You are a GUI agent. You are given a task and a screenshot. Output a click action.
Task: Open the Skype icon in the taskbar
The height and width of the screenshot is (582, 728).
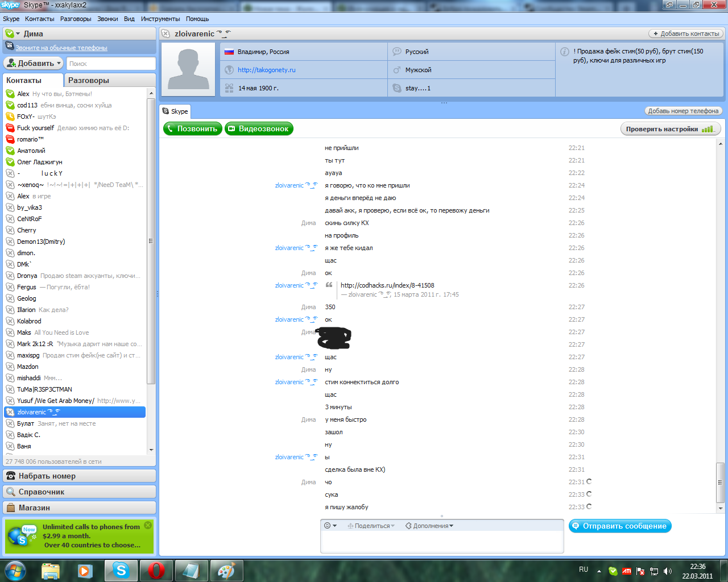(121, 571)
